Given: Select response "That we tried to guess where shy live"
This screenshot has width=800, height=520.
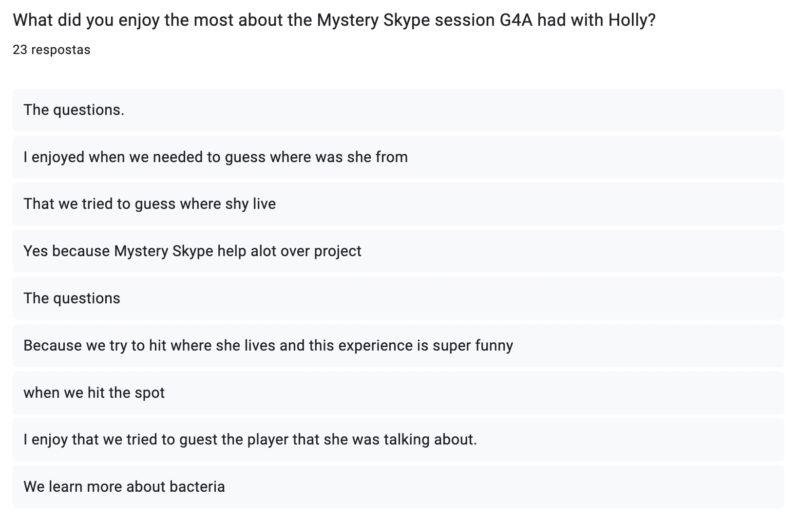Looking at the screenshot, I should click(149, 204).
